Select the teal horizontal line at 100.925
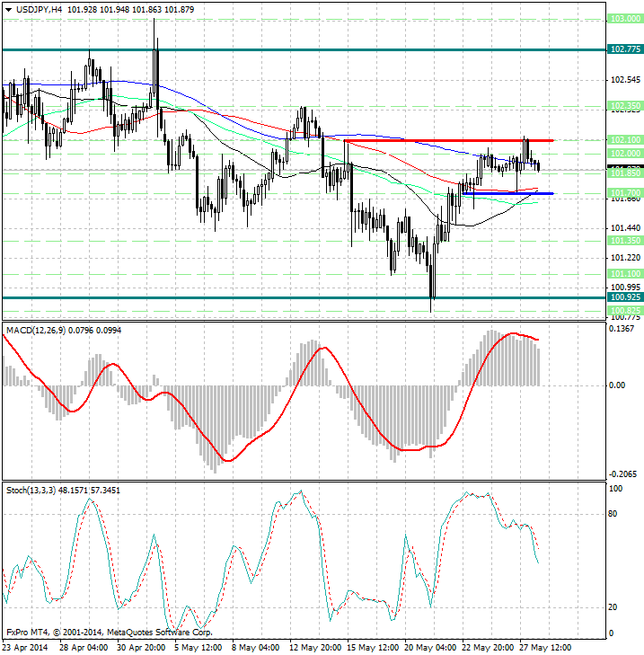This screenshot has height=655, width=644. point(304,297)
